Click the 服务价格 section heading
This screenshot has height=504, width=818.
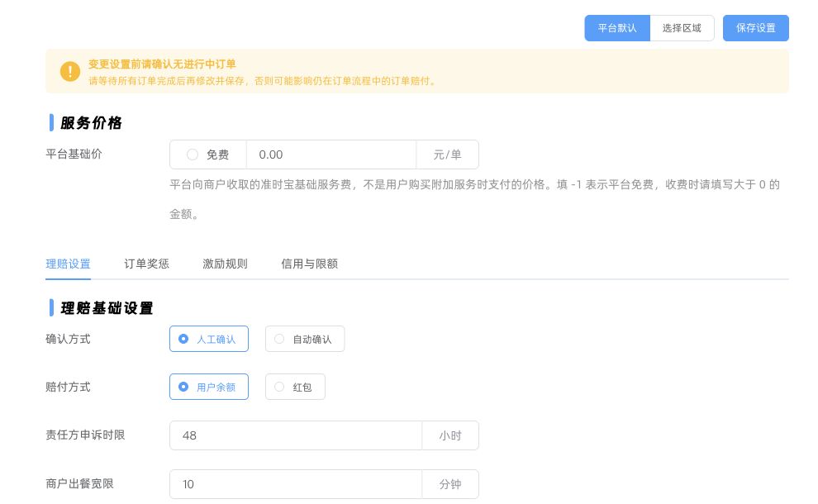pos(91,123)
